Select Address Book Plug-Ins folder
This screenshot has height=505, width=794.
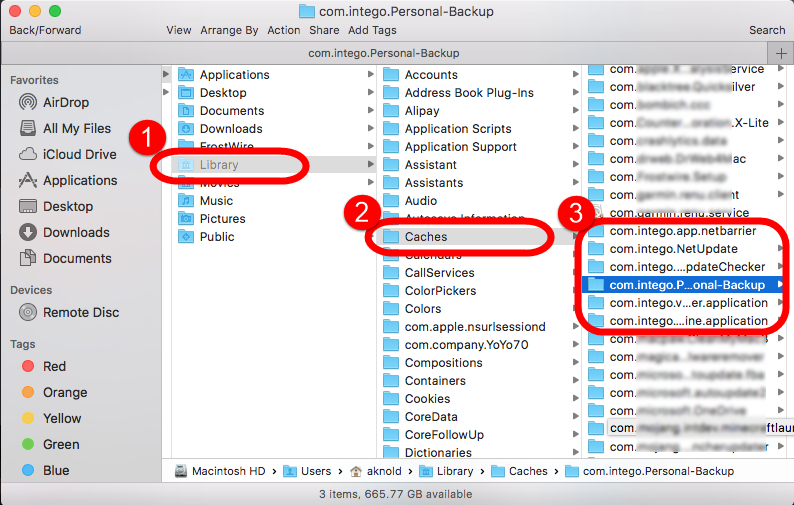point(458,93)
